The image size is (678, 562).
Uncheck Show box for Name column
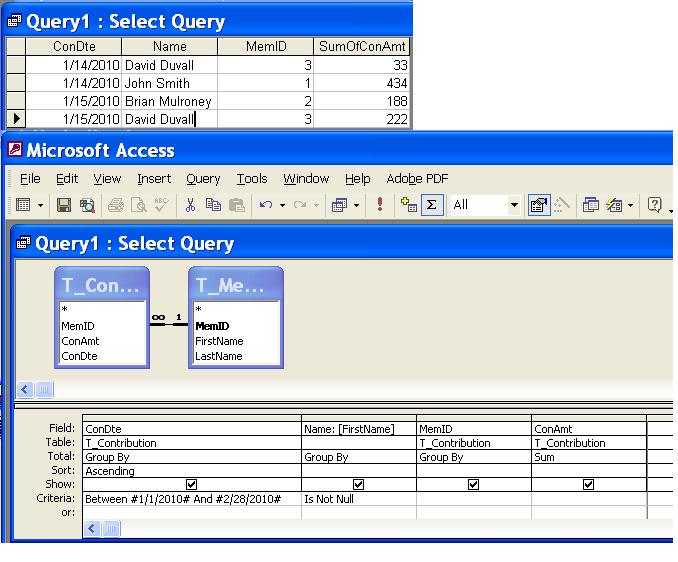pos(358,484)
